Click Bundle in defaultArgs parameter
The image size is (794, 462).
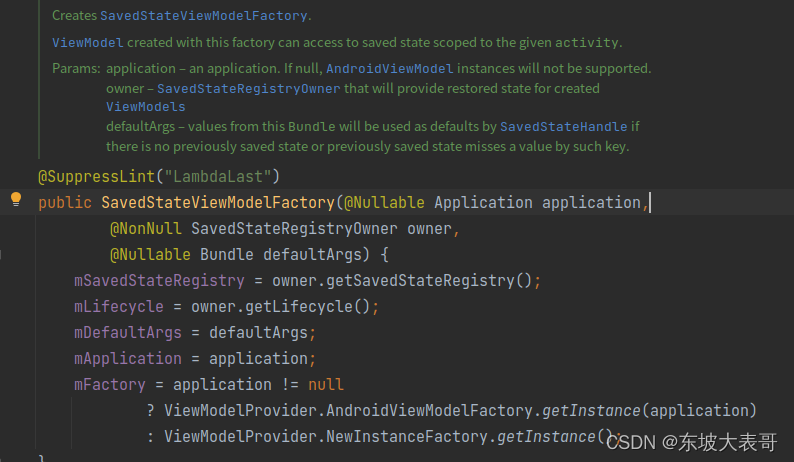click(x=226, y=254)
